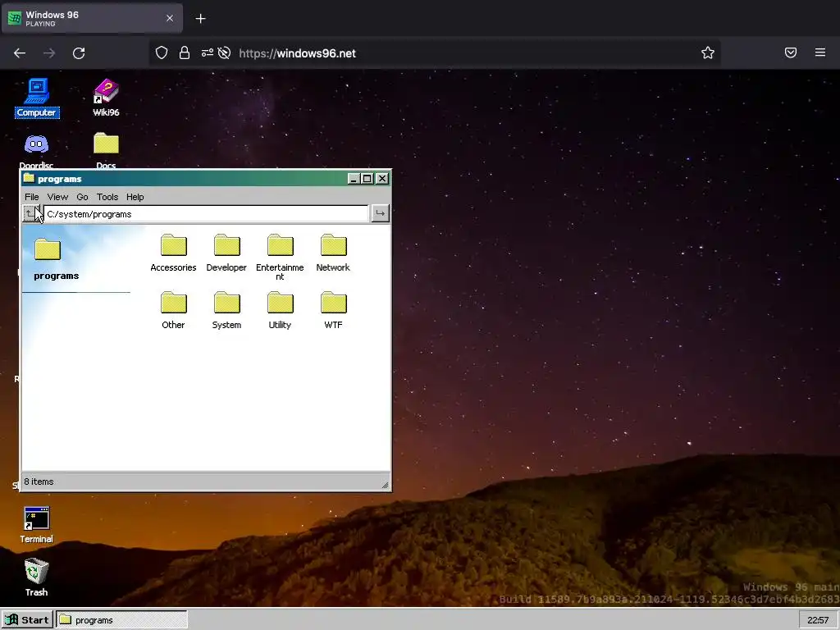
Task: Reload the browser page
Action: 79,53
